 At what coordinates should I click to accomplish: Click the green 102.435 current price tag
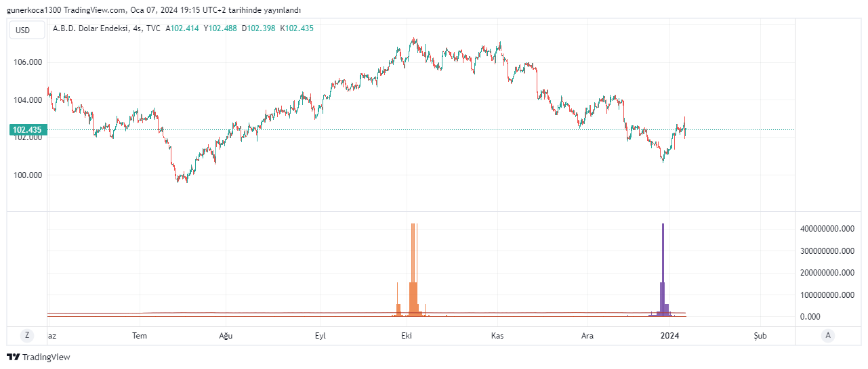pos(27,130)
